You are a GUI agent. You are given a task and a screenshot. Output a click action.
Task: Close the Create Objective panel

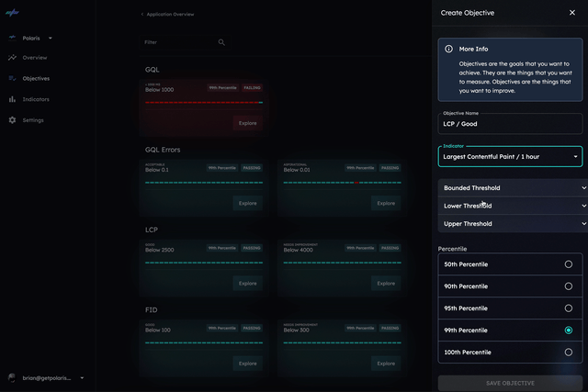click(x=572, y=13)
